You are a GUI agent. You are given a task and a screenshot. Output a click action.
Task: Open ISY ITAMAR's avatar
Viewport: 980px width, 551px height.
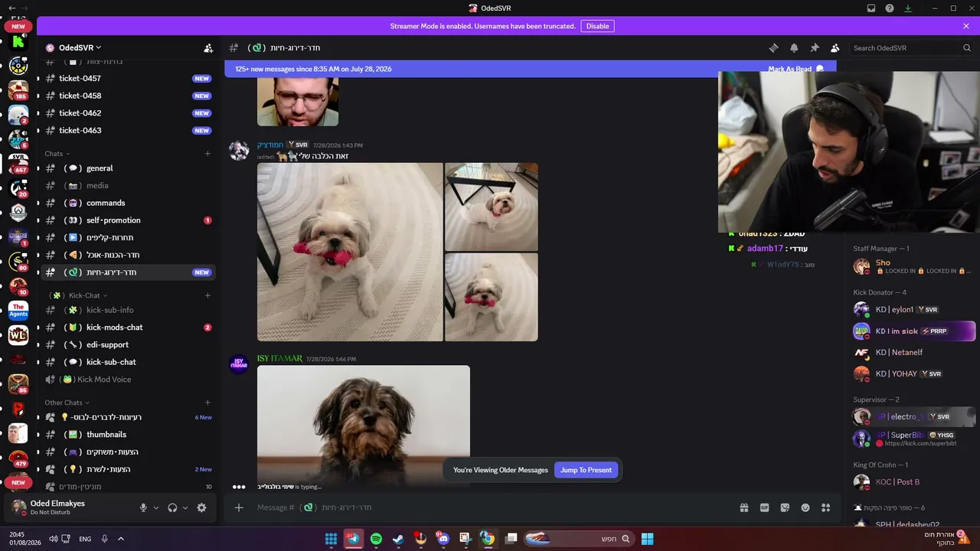point(239,364)
